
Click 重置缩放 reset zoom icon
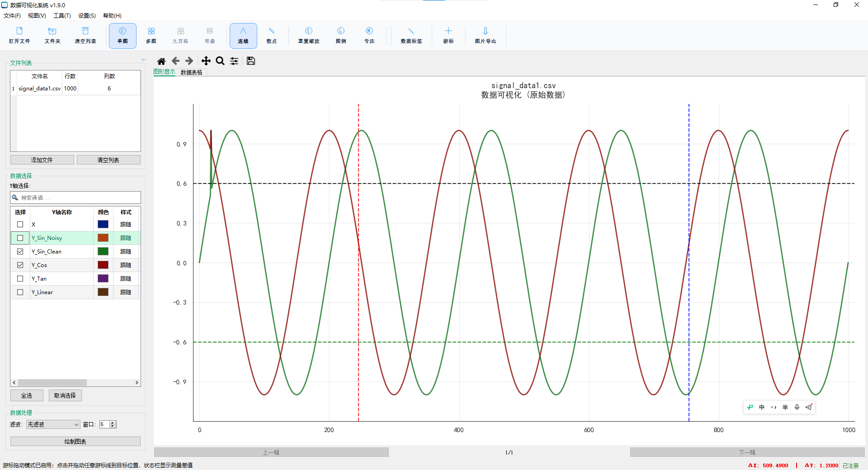[309, 35]
